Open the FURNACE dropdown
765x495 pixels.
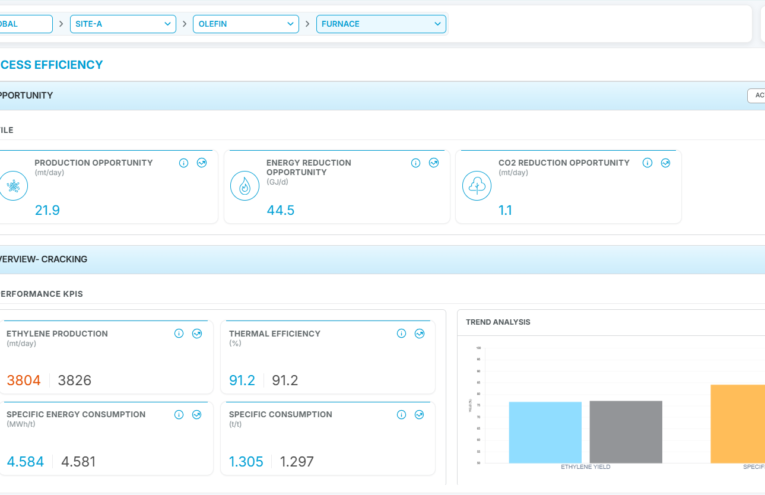381,24
